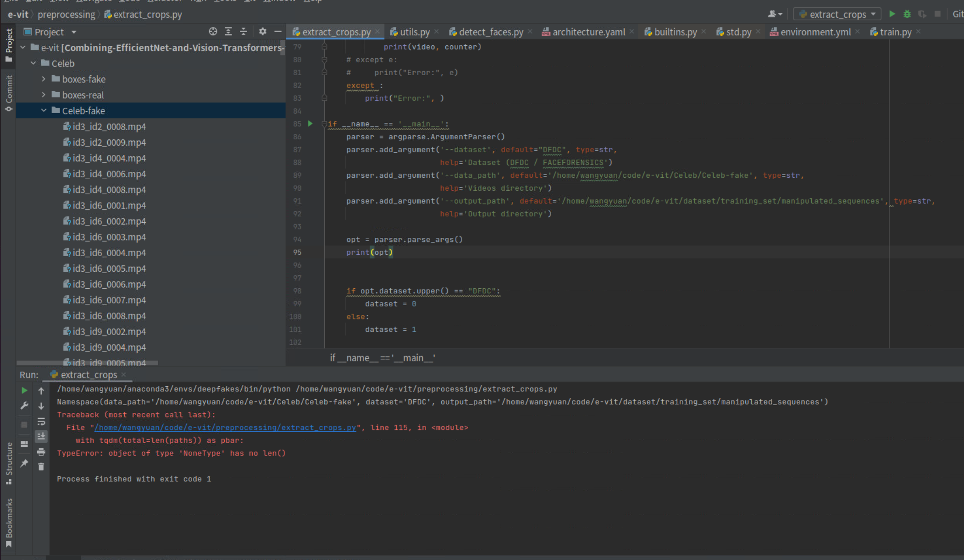The height and width of the screenshot is (560, 964).
Task: Expand all in Project panel
Action: [228, 31]
